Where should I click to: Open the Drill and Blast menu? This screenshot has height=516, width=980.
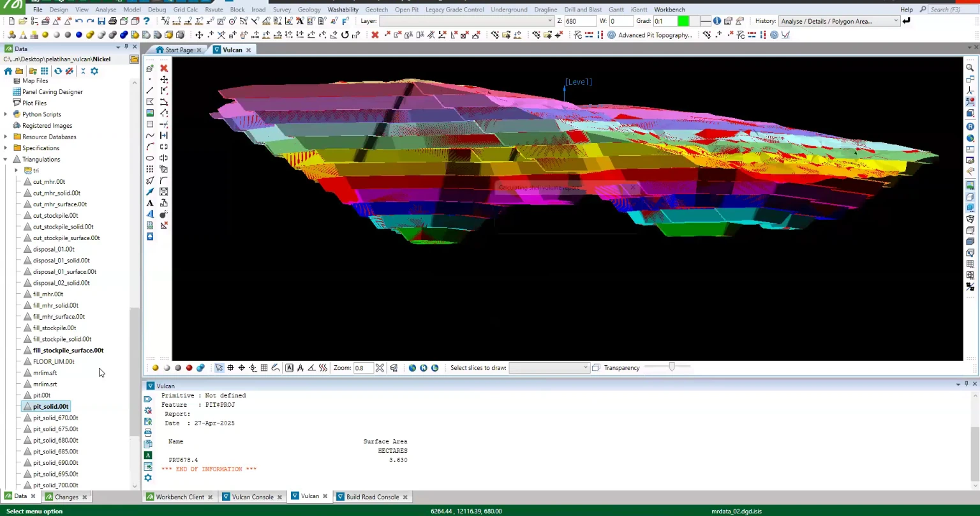click(x=583, y=10)
